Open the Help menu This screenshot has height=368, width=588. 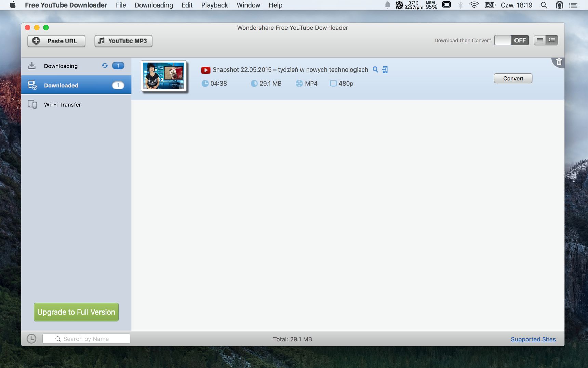[276, 5]
